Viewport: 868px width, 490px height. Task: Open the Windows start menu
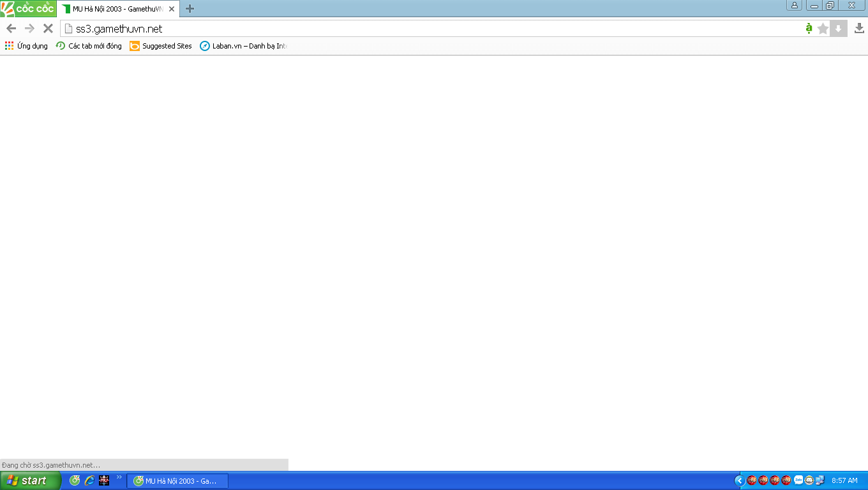coord(31,480)
